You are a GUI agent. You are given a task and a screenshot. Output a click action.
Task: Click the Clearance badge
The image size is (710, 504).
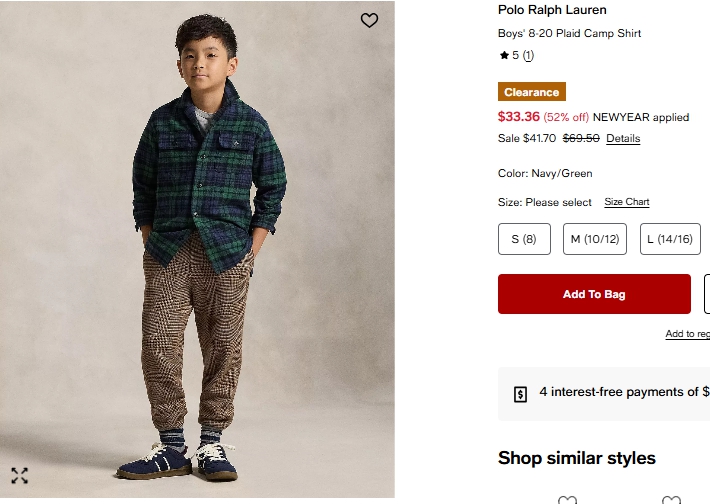532,92
